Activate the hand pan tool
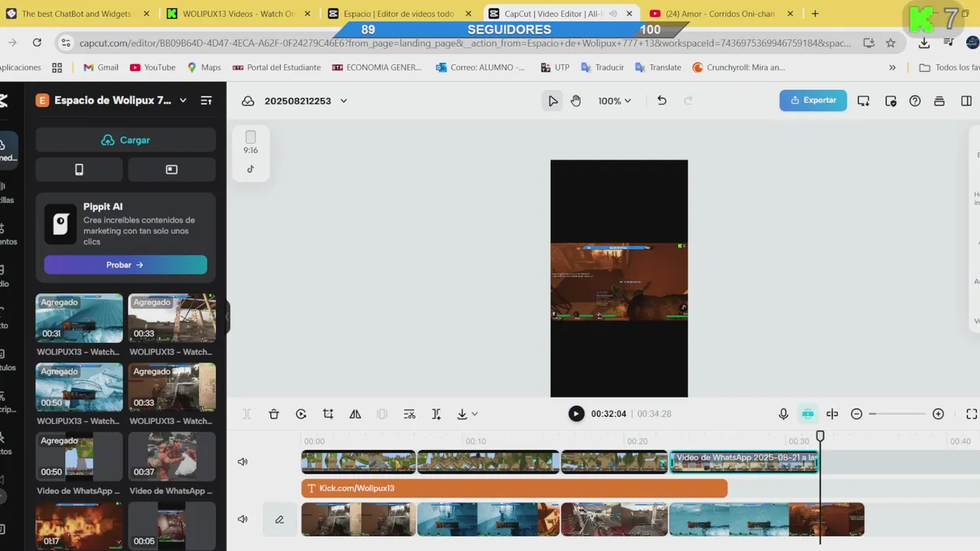Viewport: 980px width, 551px height. (x=576, y=101)
